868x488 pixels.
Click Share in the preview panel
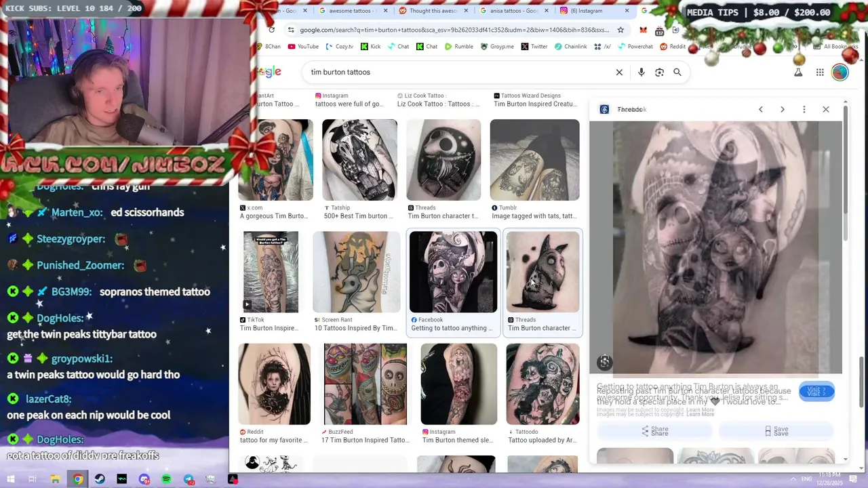[x=655, y=431]
